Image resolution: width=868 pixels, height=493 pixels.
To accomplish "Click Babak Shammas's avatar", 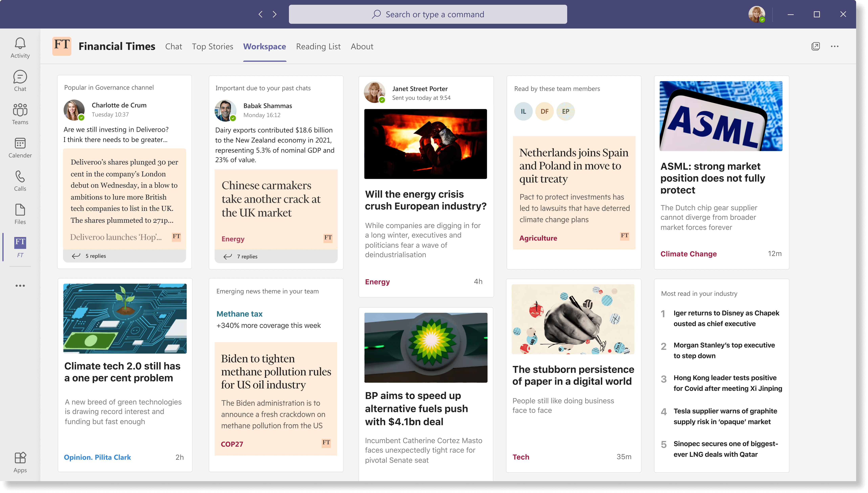I will point(225,110).
